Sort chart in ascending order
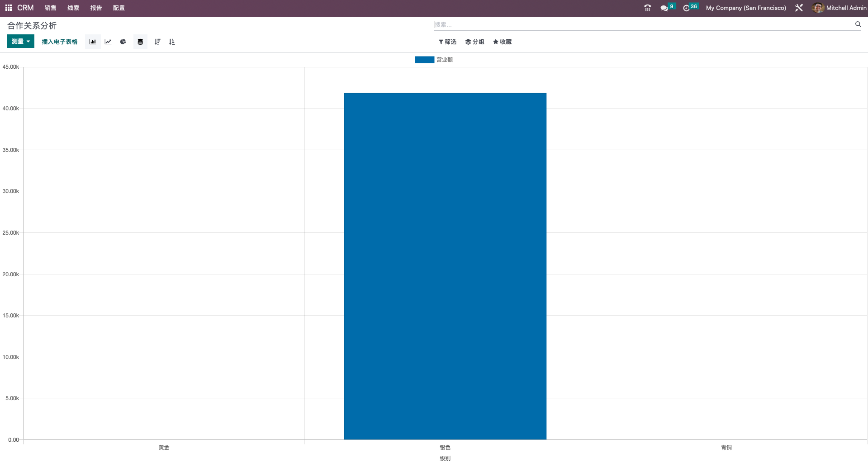This screenshot has width=868, height=463. [x=172, y=42]
